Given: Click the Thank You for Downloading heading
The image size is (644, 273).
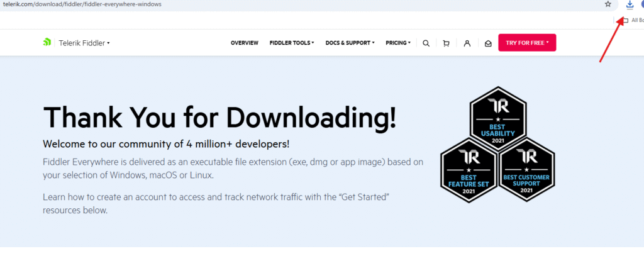Looking at the screenshot, I should point(219,117).
